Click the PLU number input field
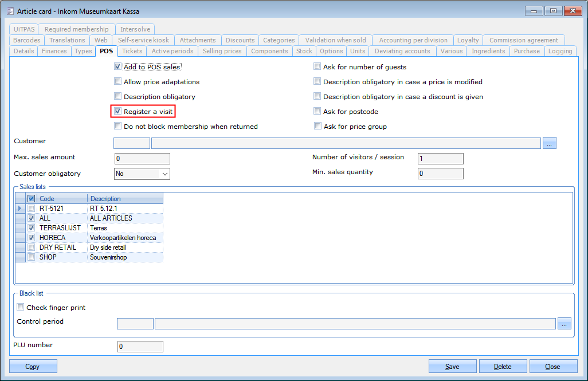The width and height of the screenshot is (588, 381). click(140, 347)
